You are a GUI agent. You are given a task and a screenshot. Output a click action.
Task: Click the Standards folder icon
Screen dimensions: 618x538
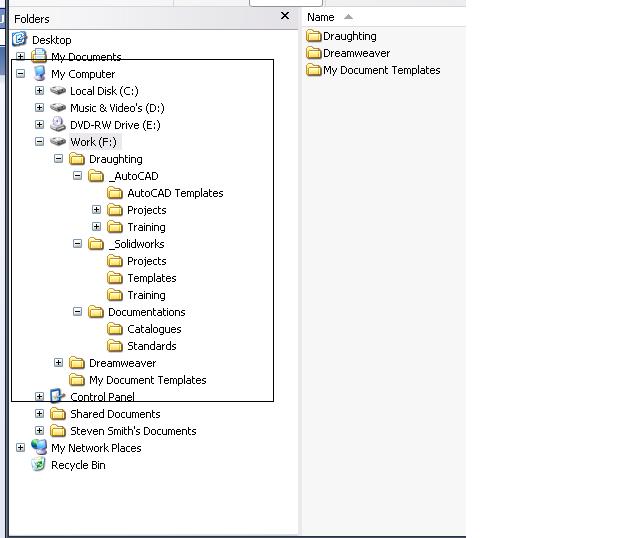(x=115, y=346)
